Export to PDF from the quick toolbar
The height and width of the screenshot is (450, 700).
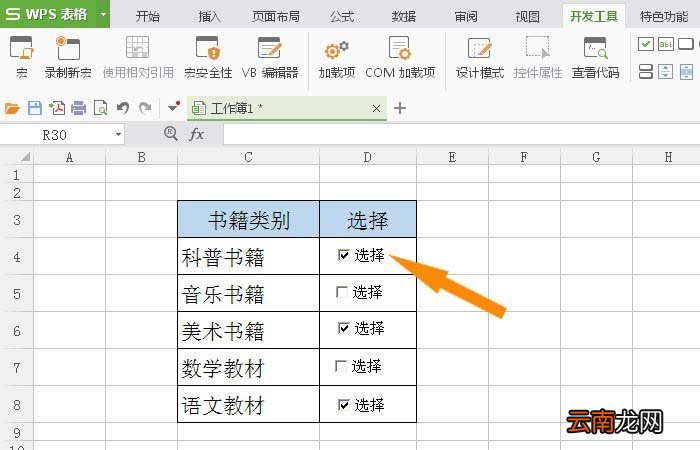(x=57, y=108)
